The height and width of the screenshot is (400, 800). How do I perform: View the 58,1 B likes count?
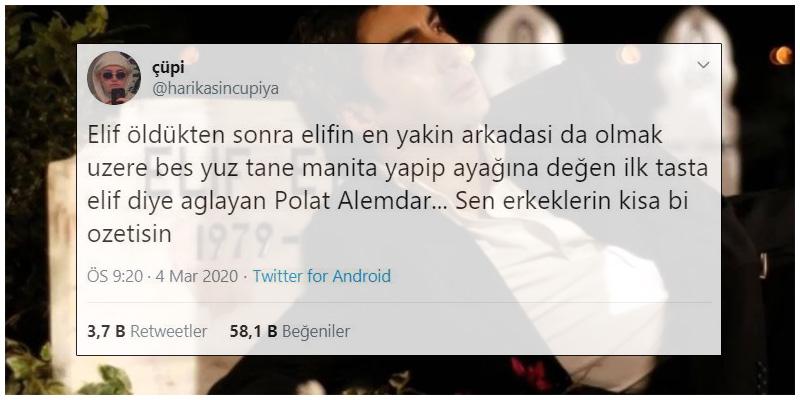(254, 332)
